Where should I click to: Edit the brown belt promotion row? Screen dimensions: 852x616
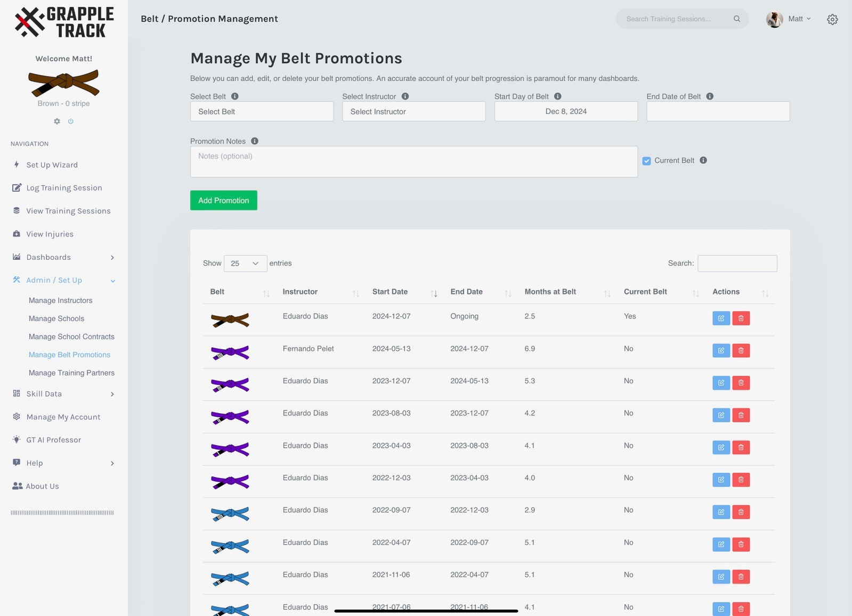[x=721, y=318]
